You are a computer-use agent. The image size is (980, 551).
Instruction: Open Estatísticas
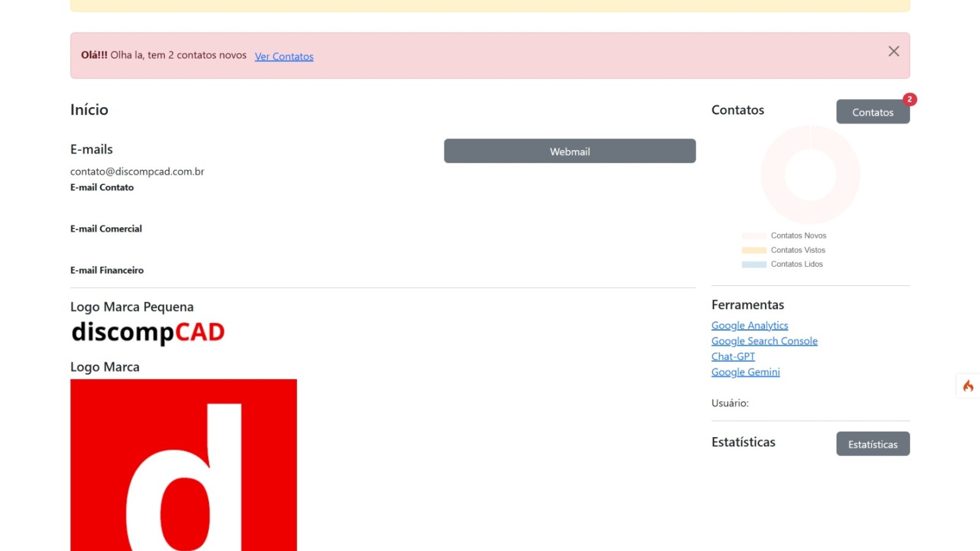(873, 444)
